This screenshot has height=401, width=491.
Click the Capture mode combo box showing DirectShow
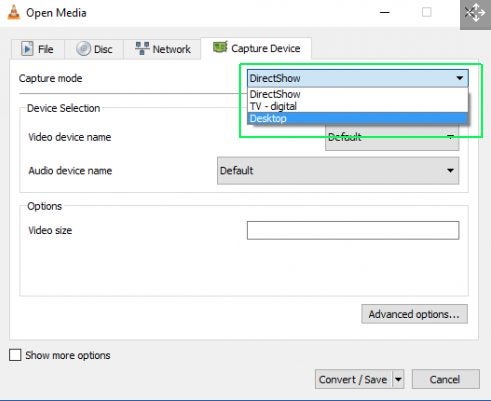point(358,78)
